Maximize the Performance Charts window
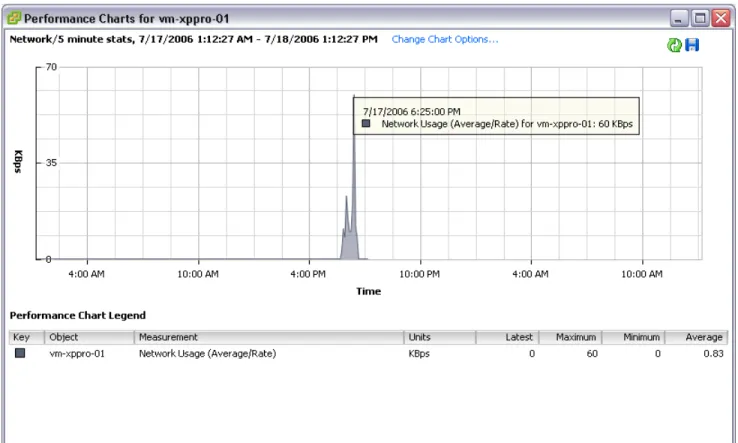This screenshot has height=443, width=738. point(700,19)
